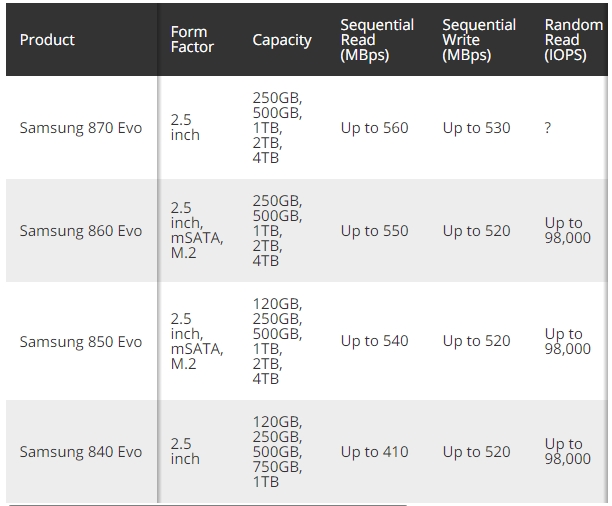The width and height of the screenshot is (612, 506).
Task: Click the "Up to 540" sequential read value
Action: coord(374,341)
